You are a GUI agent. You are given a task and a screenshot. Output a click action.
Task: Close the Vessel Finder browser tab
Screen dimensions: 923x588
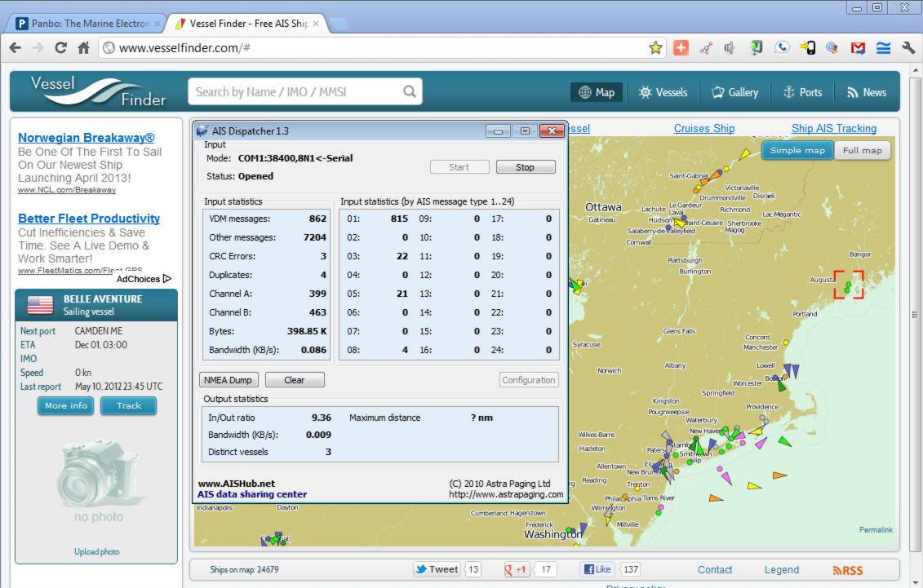point(316,24)
